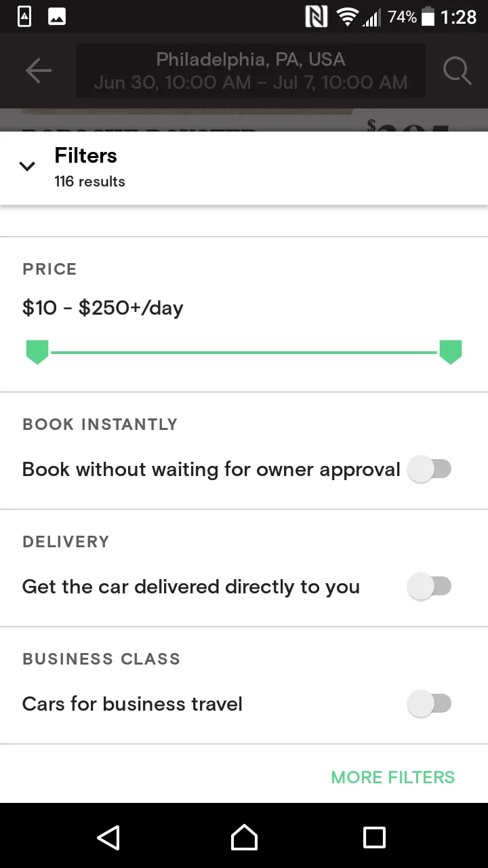
Task: Tap the Wi-Fi status icon
Action: [x=347, y=17]
